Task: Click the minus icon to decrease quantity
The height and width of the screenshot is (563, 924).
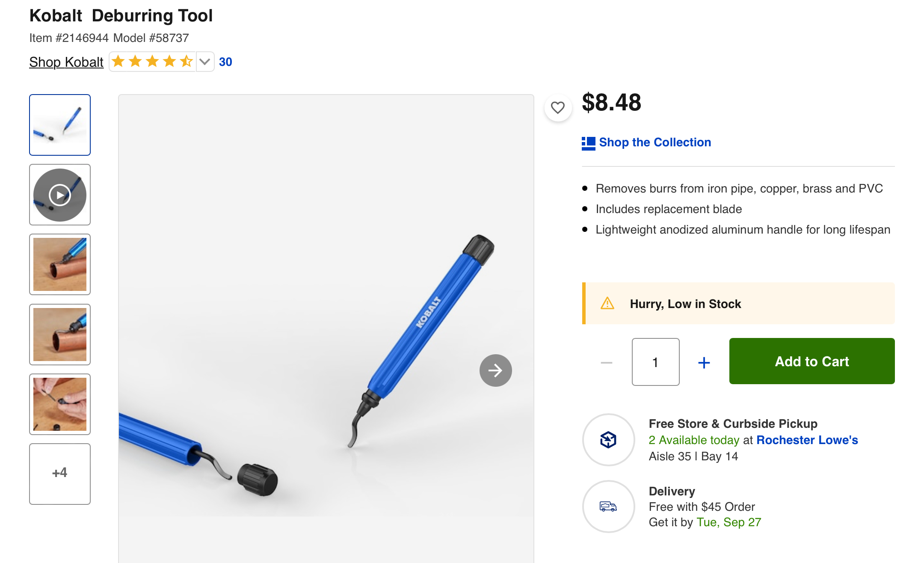Action: click(606, 362)
